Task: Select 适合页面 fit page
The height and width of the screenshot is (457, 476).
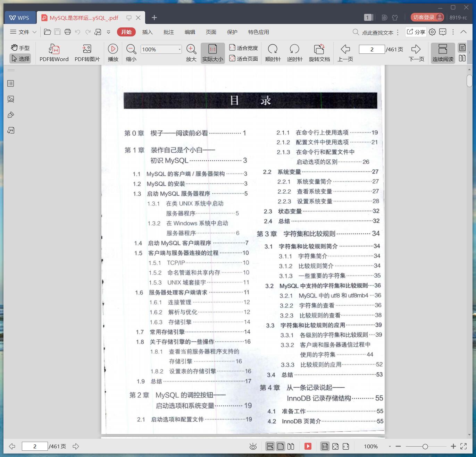Action: [x=243, y=59]
